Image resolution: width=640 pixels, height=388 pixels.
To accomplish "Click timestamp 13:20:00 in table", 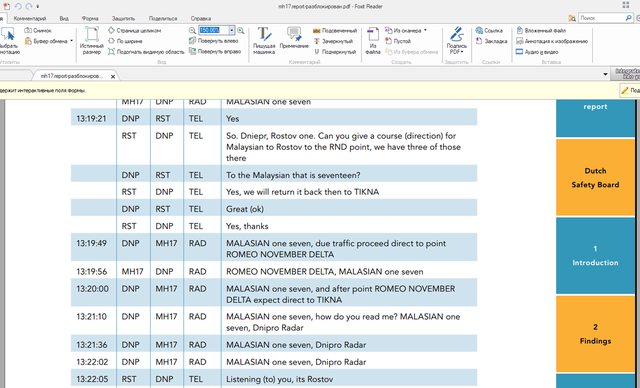I will click(x=93, y=289).
